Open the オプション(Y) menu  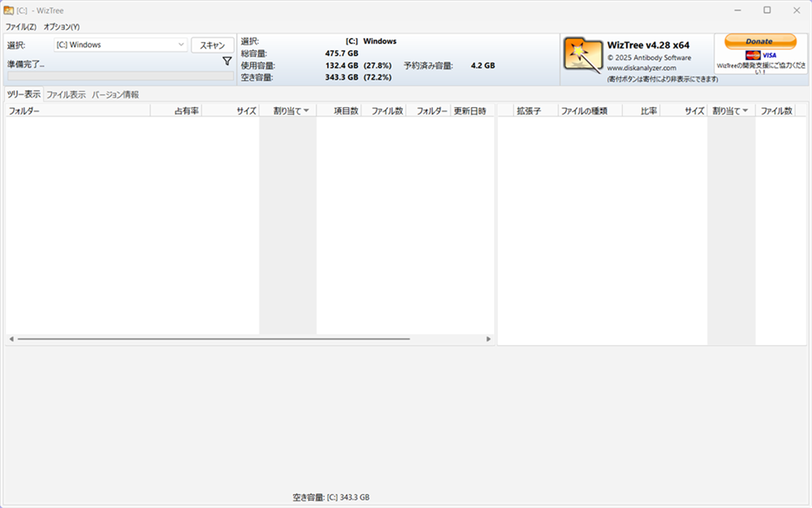[62, 26]
